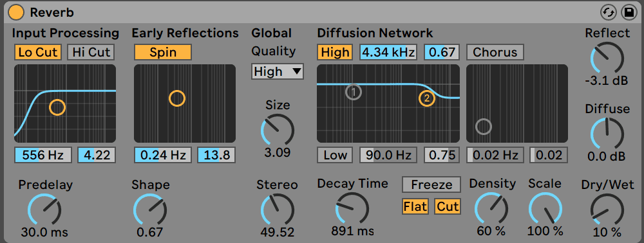Toggle the High shelf filter button

click(335, 53)
